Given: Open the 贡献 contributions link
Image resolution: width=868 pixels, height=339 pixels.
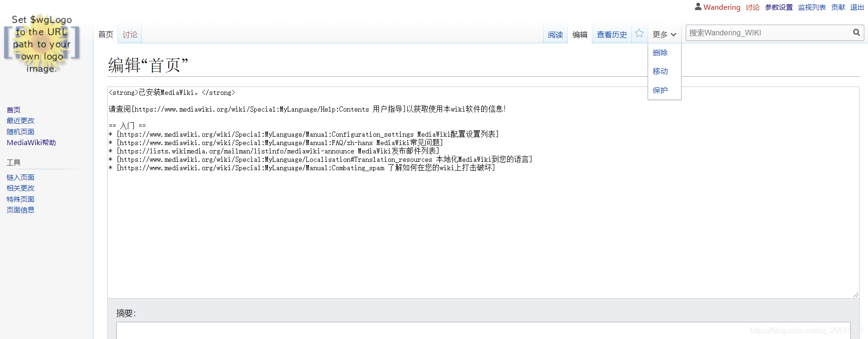Looking at the screenshot, I should click(838, 7).
